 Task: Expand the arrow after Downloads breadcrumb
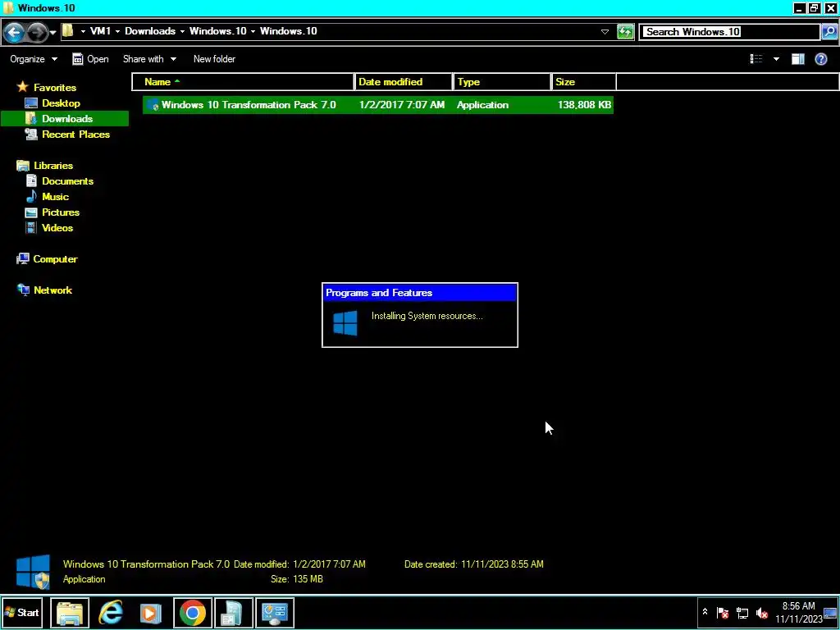182,32
